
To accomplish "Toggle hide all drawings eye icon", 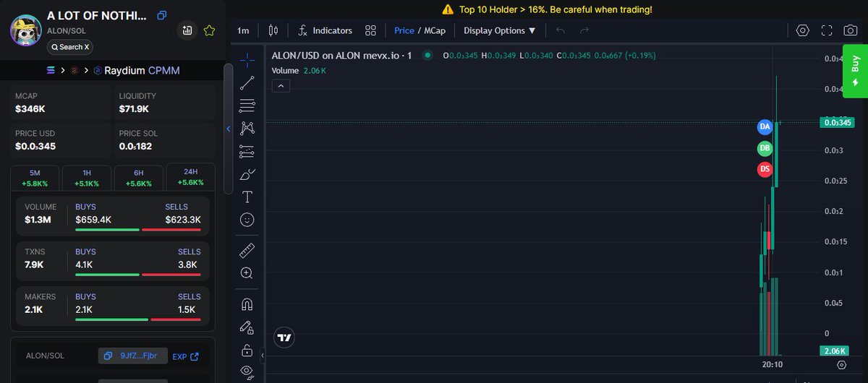I will point(247,372).
